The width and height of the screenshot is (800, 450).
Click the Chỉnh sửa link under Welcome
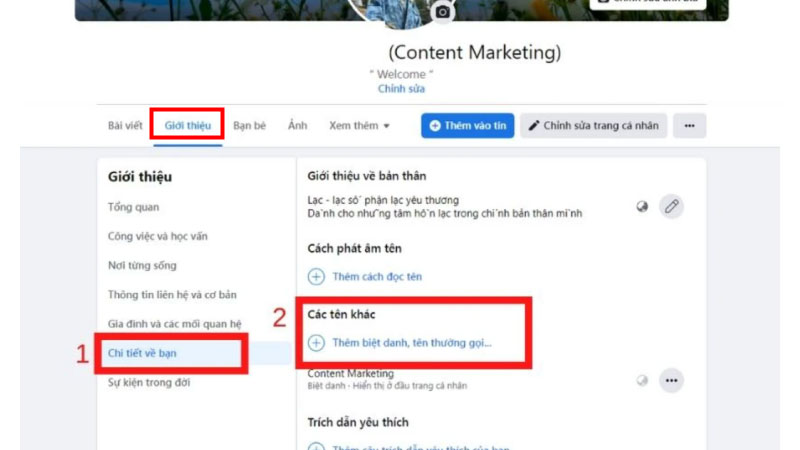point(401,89)
